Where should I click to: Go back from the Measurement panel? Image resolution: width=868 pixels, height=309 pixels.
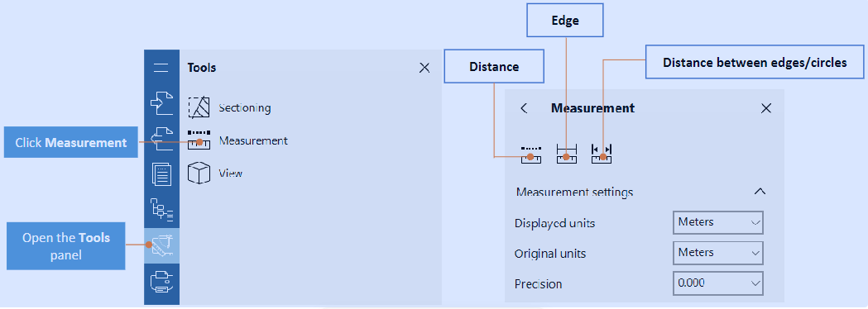[525, 108]
